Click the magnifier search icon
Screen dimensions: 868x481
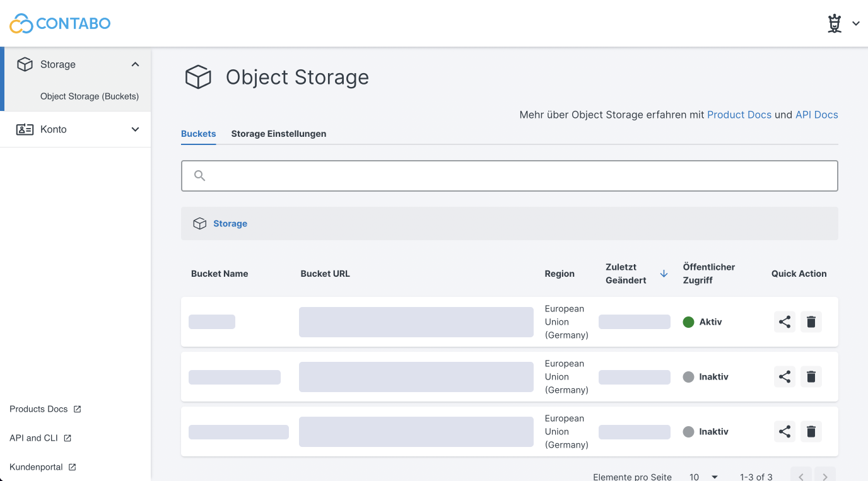199,176
